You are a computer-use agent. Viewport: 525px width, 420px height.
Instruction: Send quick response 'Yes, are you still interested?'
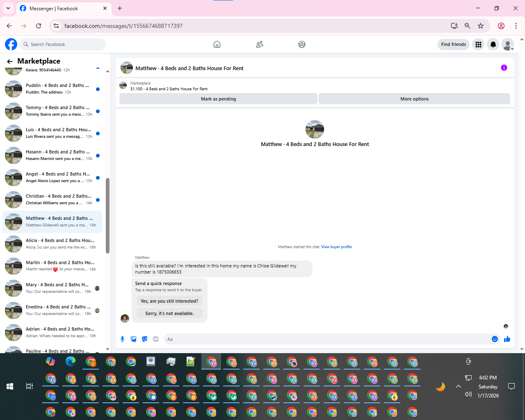coord(169,301)
